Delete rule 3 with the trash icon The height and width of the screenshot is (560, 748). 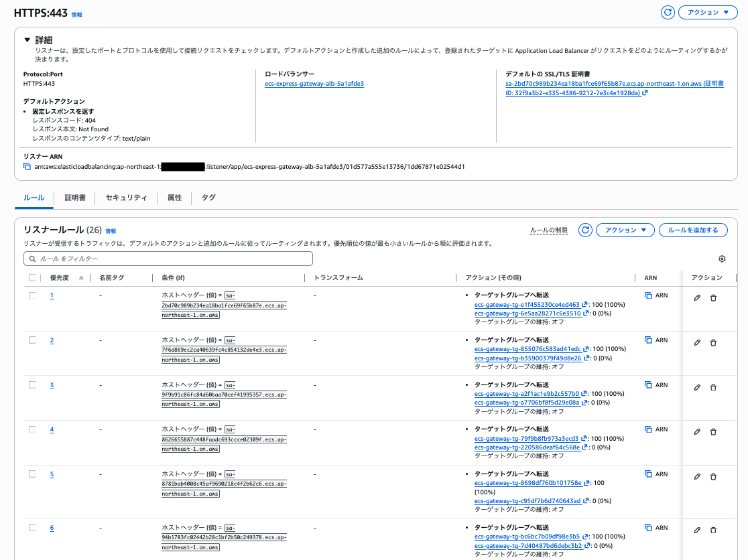(x=713, y=387)
